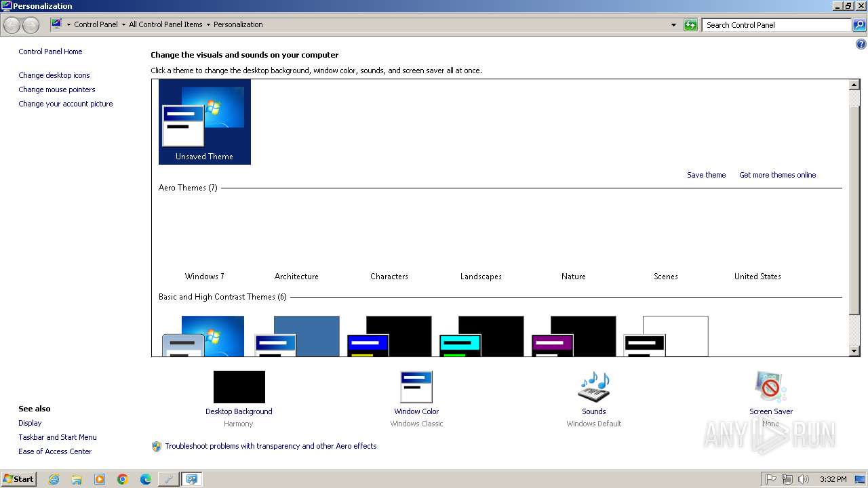Open Ease of Access Center link
The image size is (868, 488).
pos(55,451)
